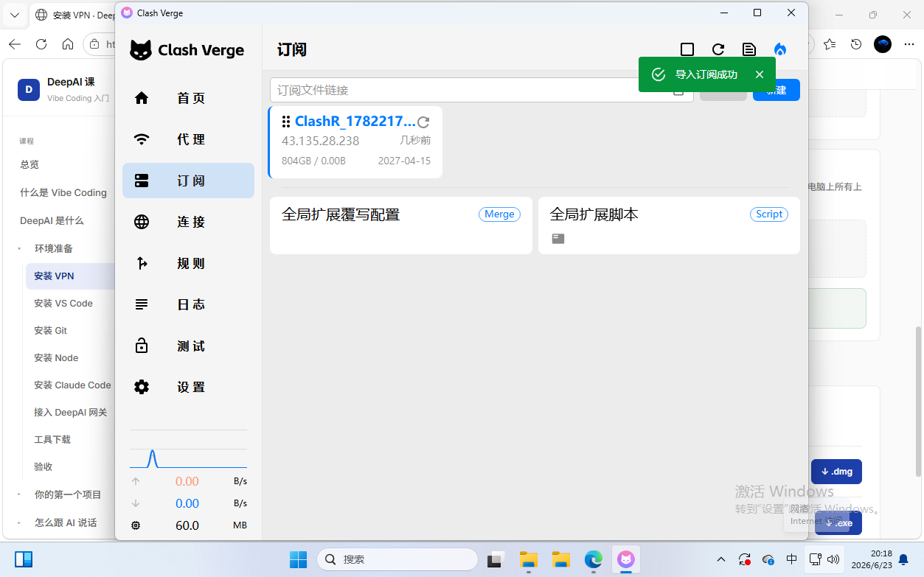Select the ClashR_1782217 subscription name
The height and width of the screenshot is (577, 924).
point(355,122)
